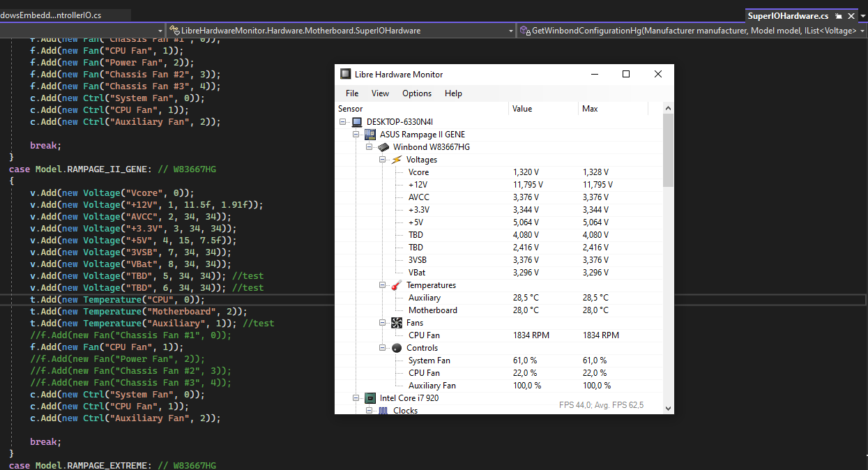868x470 pixels.
Task: Collapse the Controls group
Action: (383, 348)
